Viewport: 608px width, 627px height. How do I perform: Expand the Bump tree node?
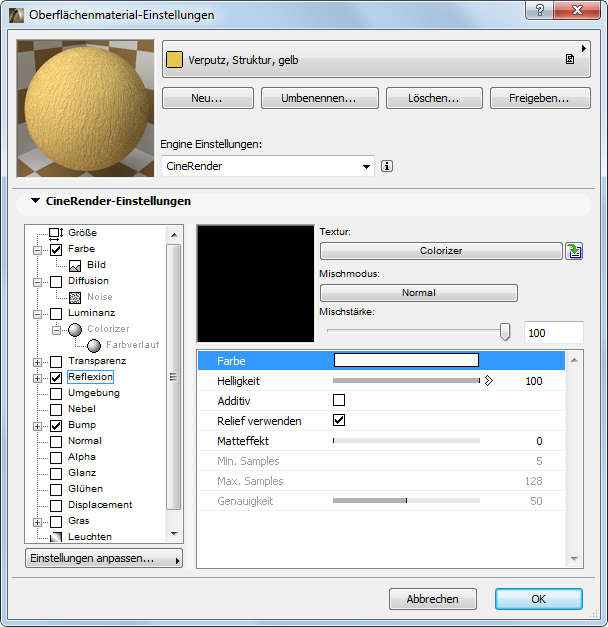tap(37, 426)
